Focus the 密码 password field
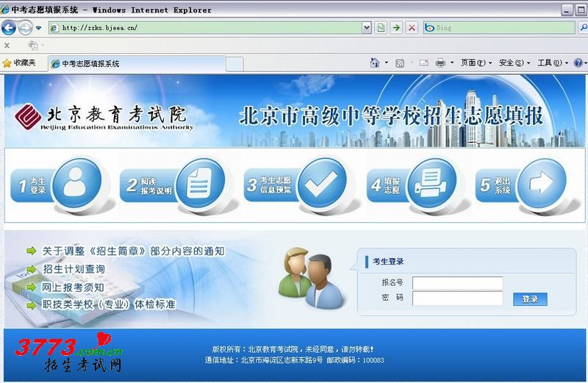588x383 pixels. (457, 298)
